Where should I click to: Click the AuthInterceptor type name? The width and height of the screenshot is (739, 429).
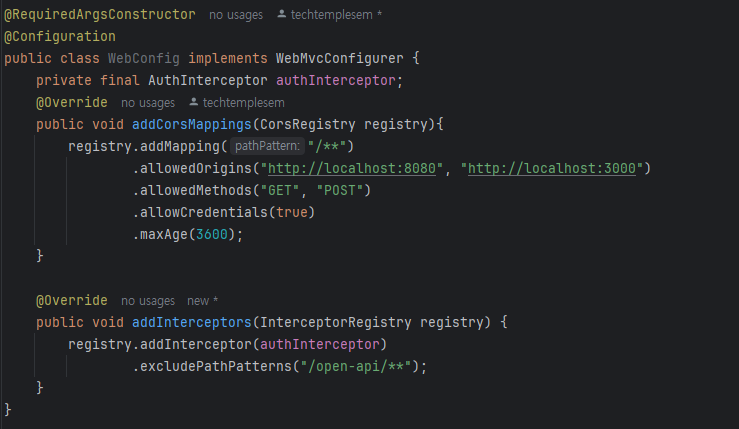207,80
